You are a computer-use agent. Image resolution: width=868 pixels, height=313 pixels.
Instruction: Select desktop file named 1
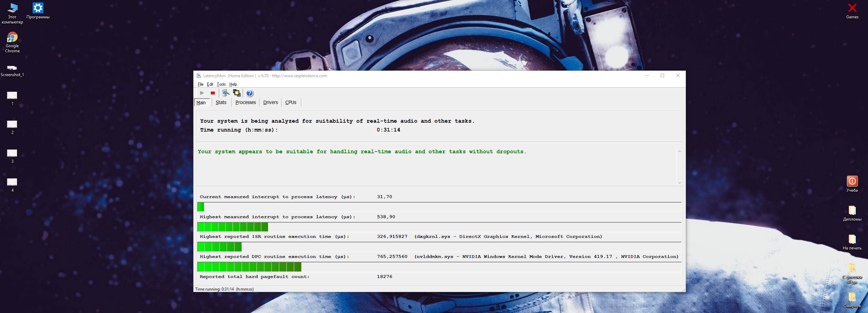point(12,99)
